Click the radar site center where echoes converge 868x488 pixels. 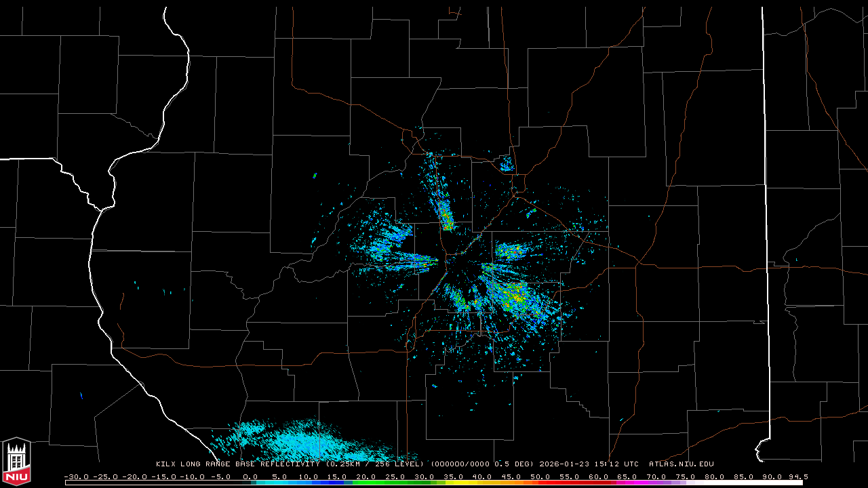pos(447,256)
